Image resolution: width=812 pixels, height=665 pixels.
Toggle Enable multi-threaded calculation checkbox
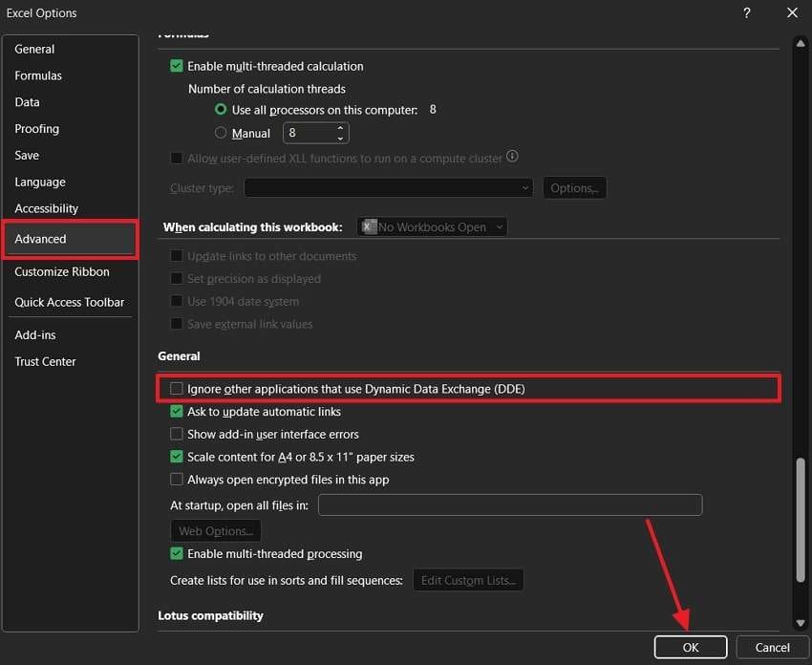(176, 66)
